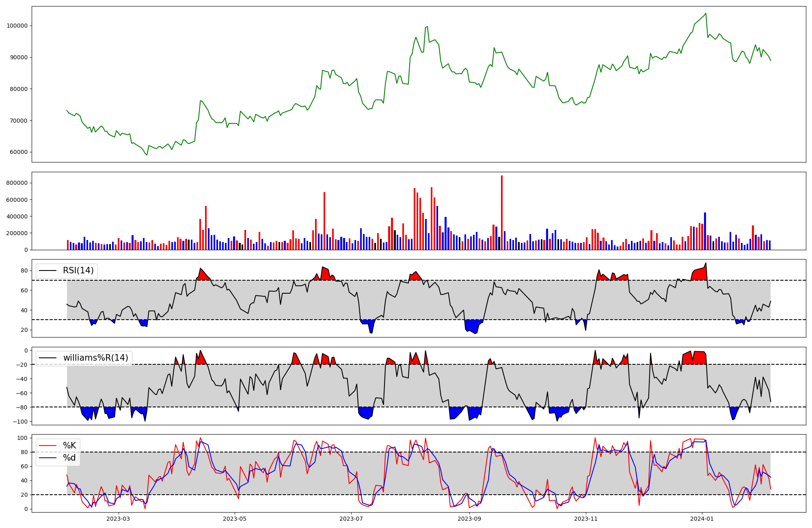Screen dimensions: 812x528
Task: Click the 100 tick on stochastic axis
Action: click(x=23, y=438)
